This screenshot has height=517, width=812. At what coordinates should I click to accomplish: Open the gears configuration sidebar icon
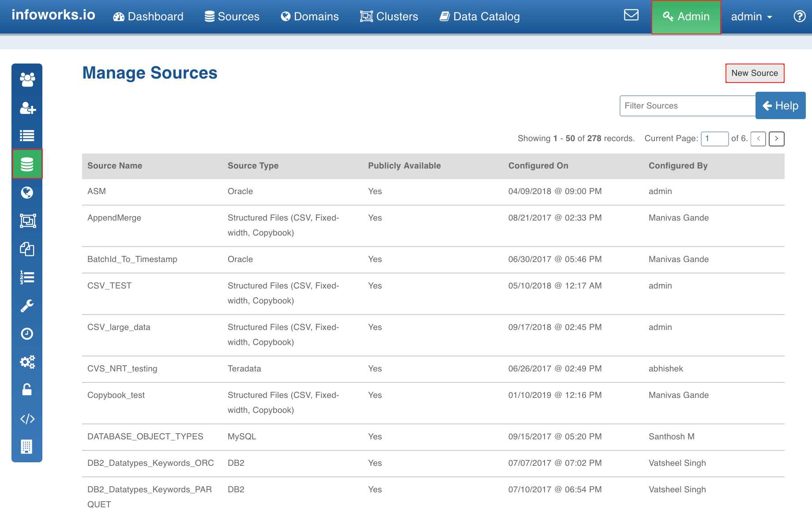click(x=27, y=362)
